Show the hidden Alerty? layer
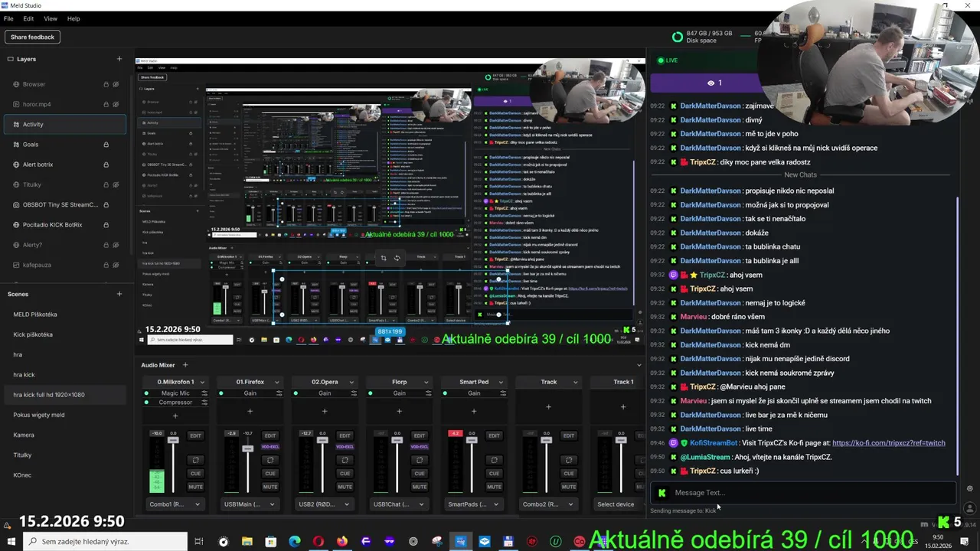 pos(116,245)
